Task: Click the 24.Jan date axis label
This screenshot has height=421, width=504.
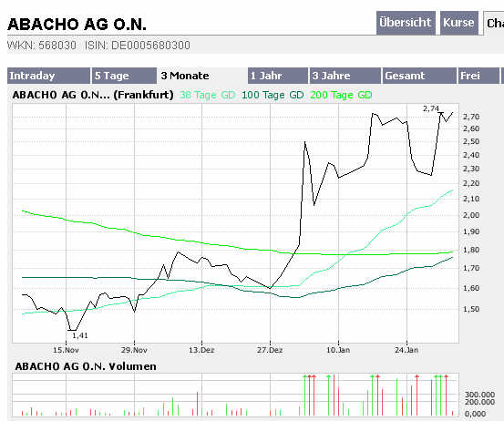Action: click(x=406, y=350)
